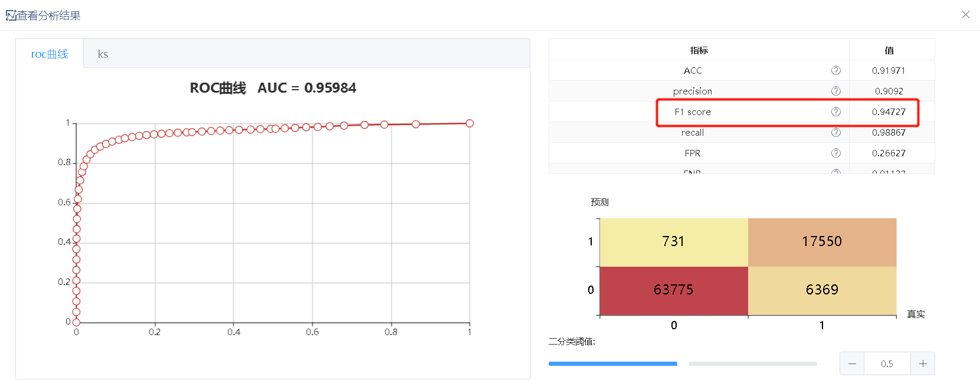Click the 真实 axis label
Screen dimensions: 980x390
tap(916, 314)
